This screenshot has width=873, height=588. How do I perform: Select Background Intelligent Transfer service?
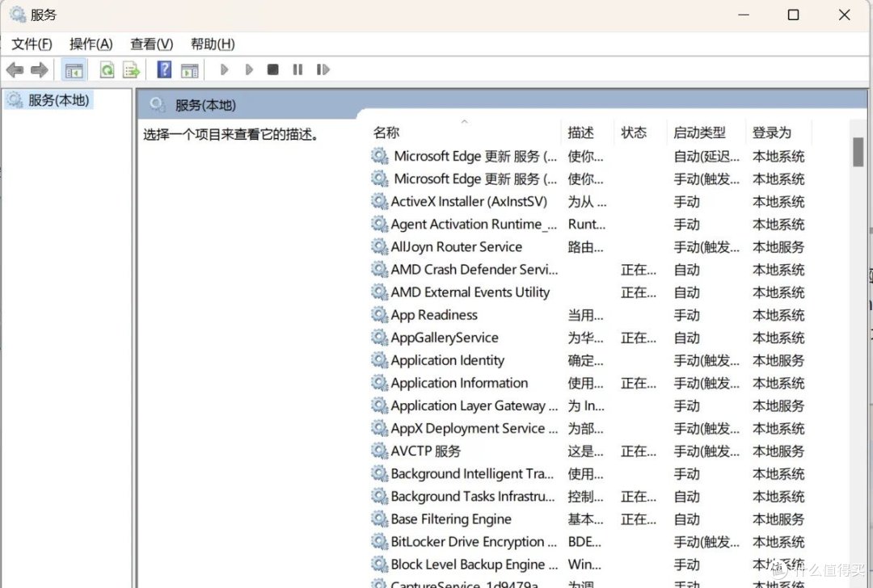pyautogui.click(x=588, y=474)
